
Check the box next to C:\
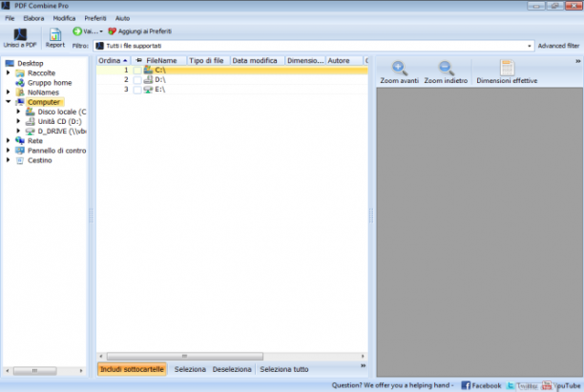(x=137, y=70)
